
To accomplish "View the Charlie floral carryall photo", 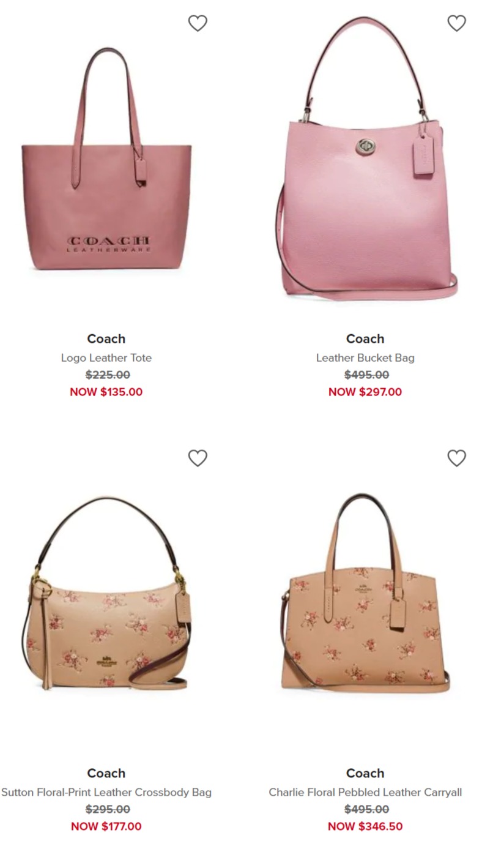I will pyautogui.click(x=366, y=593).
